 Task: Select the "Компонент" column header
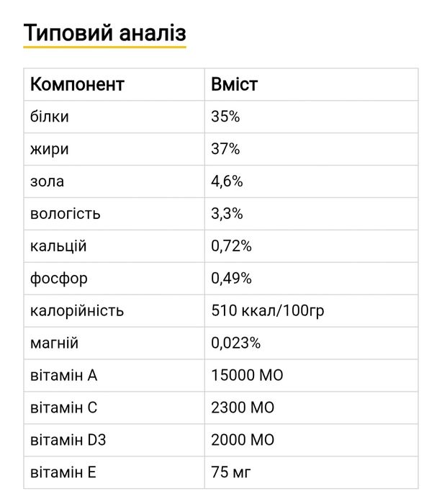[x=77, y=84]
